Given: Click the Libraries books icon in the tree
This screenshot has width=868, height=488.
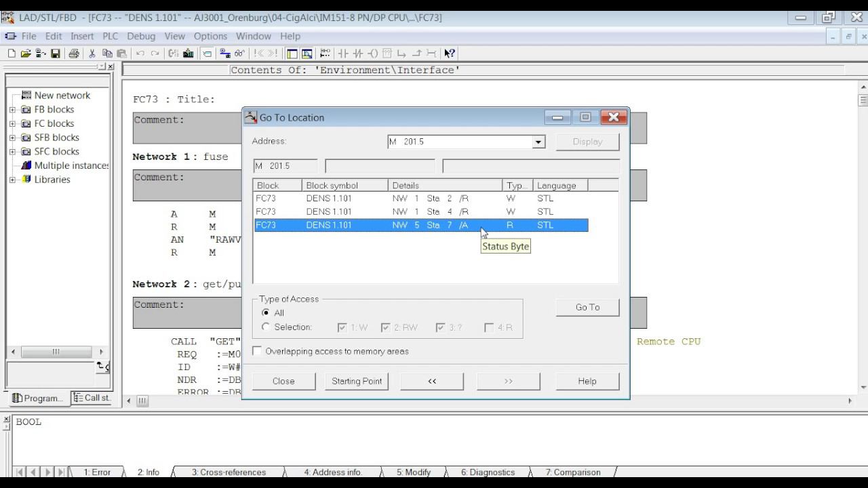Looking at the screenshot, I should click(x=26, y=180).
